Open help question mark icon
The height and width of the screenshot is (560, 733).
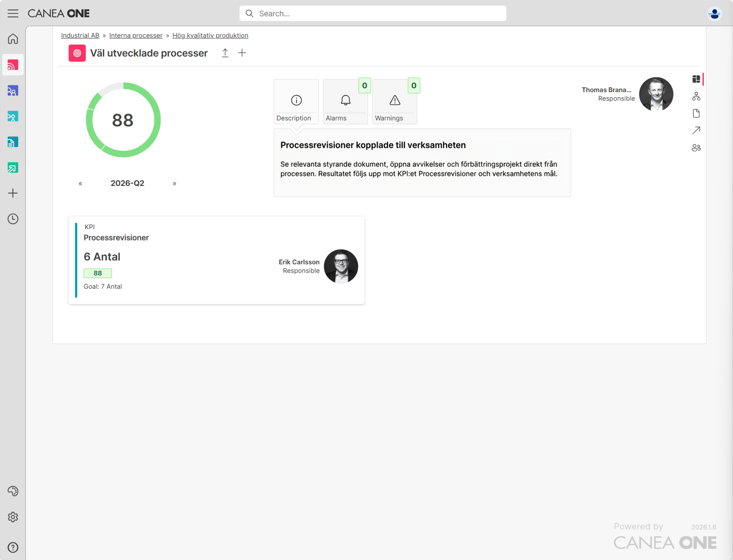click(13, 548)
